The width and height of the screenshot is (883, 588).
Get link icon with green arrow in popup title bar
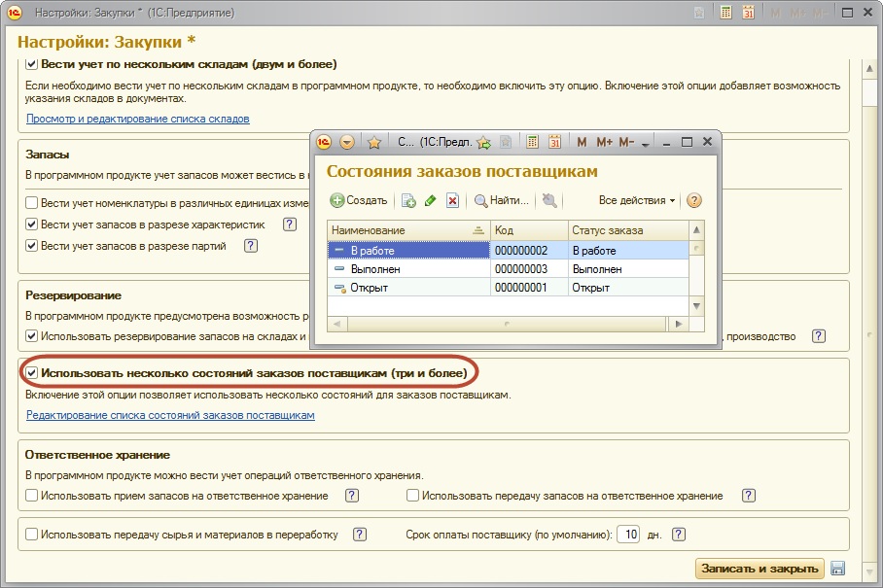point(483,142)
